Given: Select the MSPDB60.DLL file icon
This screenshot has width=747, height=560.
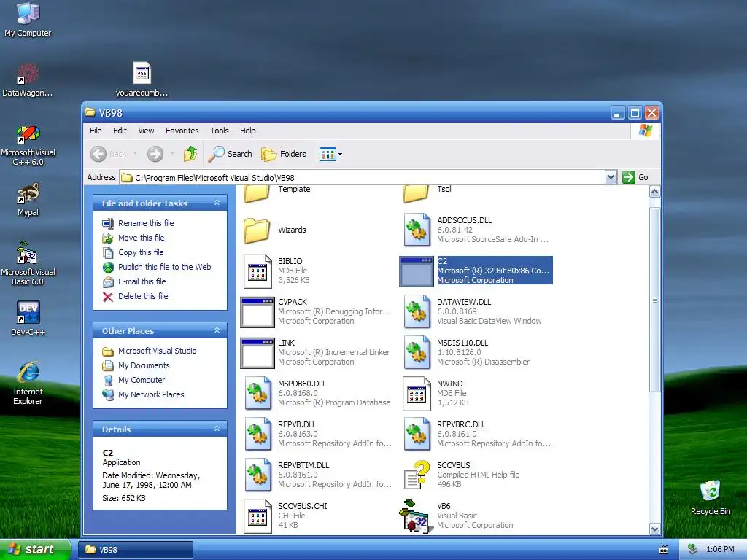Looking at the screenshot, I should click(258, 394).
